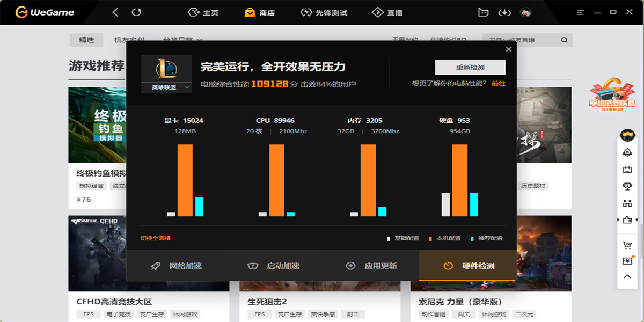Click the binoculars icon in the sidebar
The width and height of the screenshot is (644, 322).
[627, 203]
